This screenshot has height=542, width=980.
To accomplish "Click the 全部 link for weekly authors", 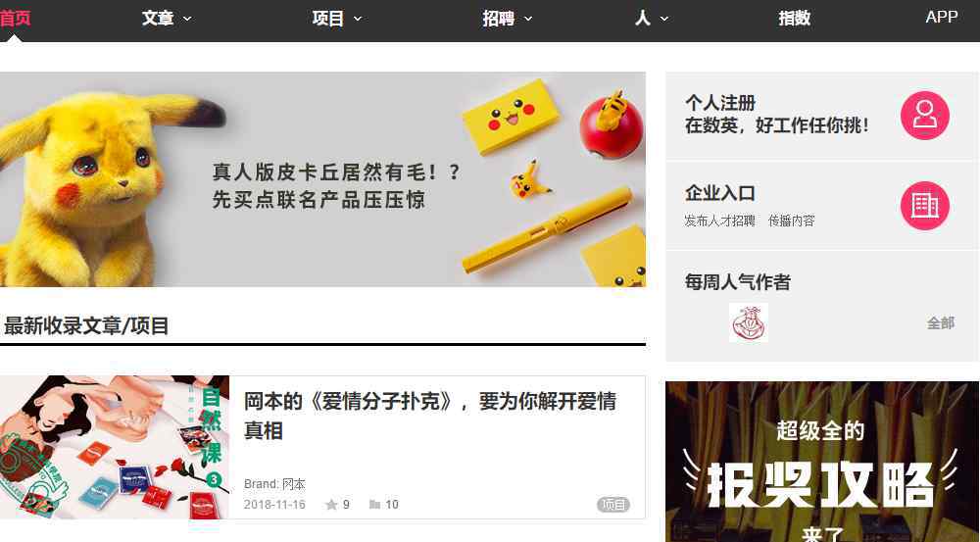I will click(x=940, y=323).
